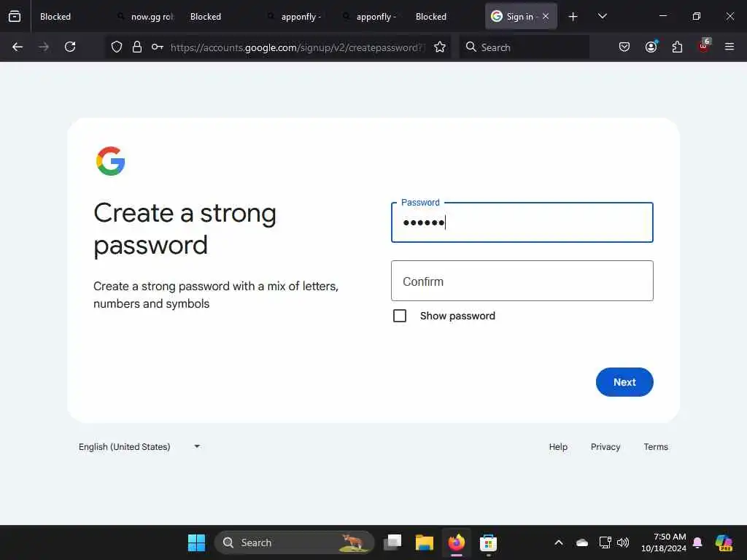Open the volume speaker tray icon
This screenshot has width=747, height=560.
pos(623,542)
